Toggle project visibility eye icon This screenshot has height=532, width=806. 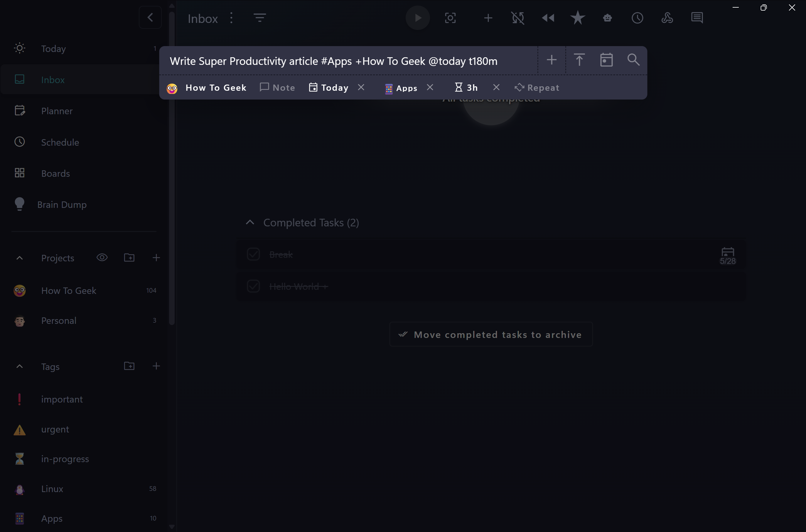tap(102, 257)
